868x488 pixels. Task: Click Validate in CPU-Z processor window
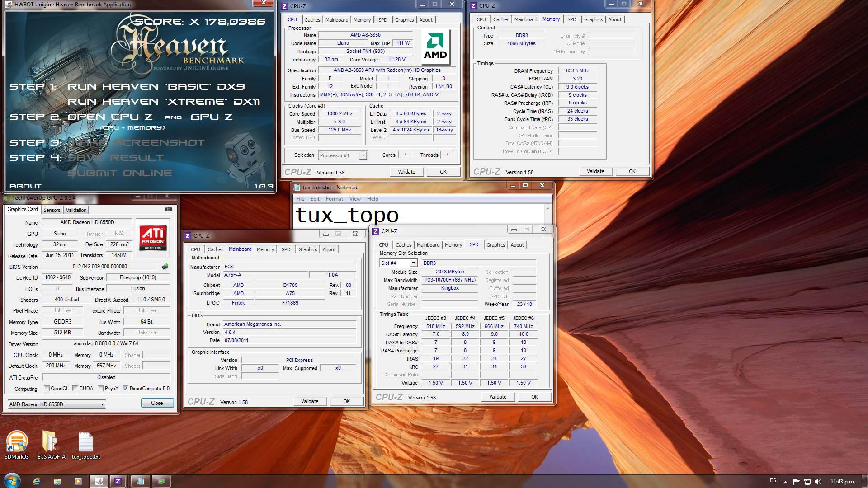point(406,172)
